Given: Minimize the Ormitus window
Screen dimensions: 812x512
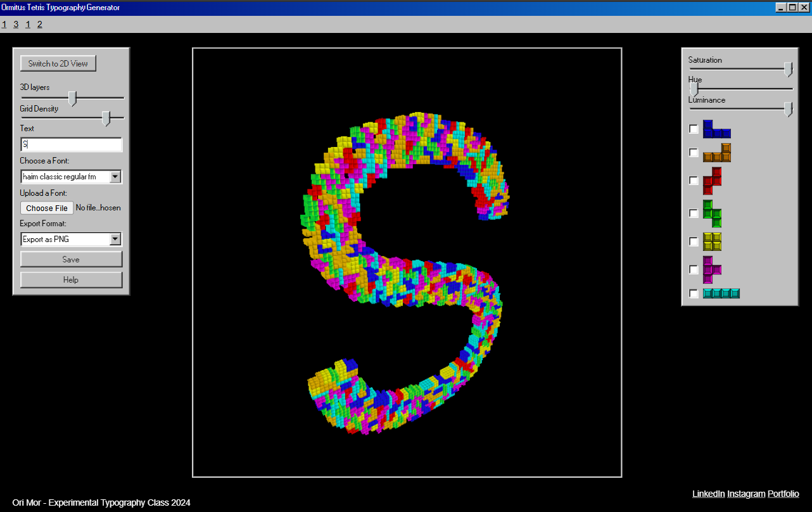Looking at the screenshot, I should [x=781, y=8].
